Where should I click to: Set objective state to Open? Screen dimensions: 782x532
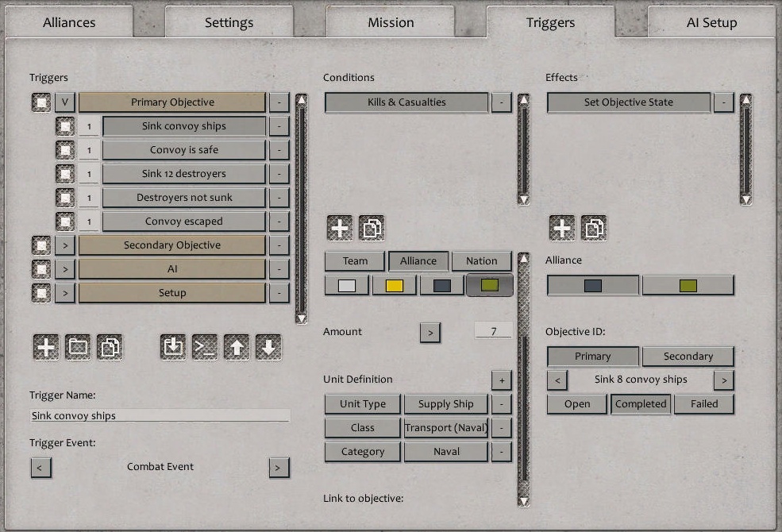577,404
